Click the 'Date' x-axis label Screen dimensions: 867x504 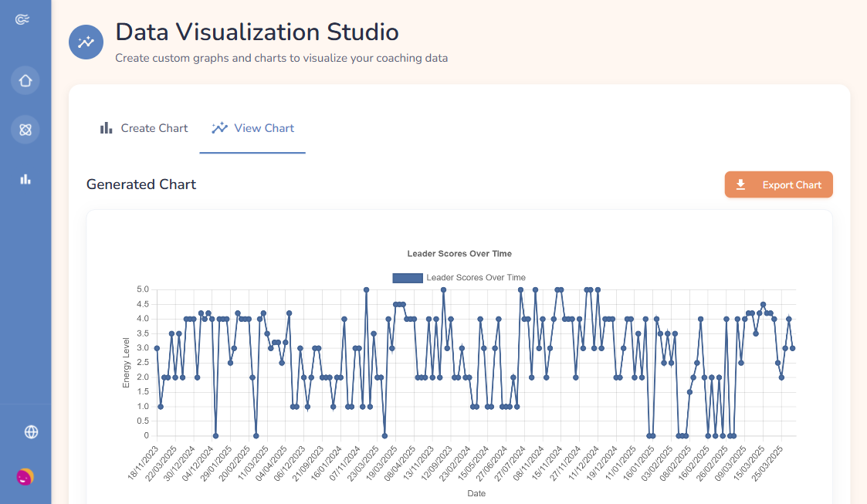pyautogui.click(x=476, y=493)
